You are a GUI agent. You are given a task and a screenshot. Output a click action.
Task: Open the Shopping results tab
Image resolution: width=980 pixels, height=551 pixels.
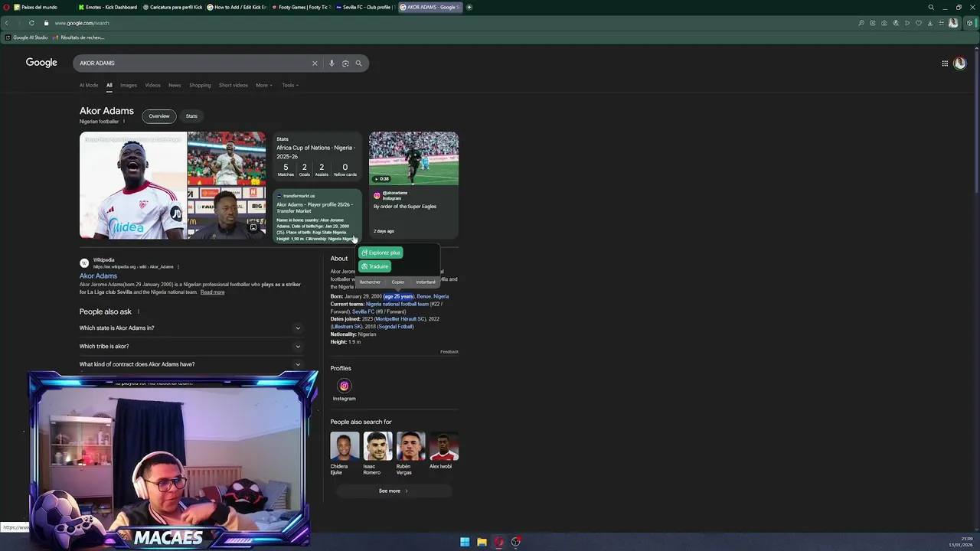coord(200,85)
